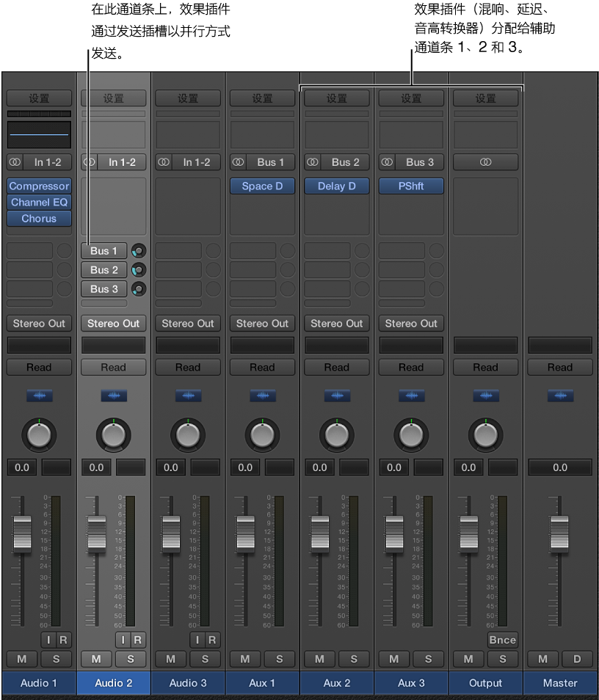This screenshot has width=599, height=700.
Task: Click the waveform icon on Audio 1
Action: coord(39,396)
